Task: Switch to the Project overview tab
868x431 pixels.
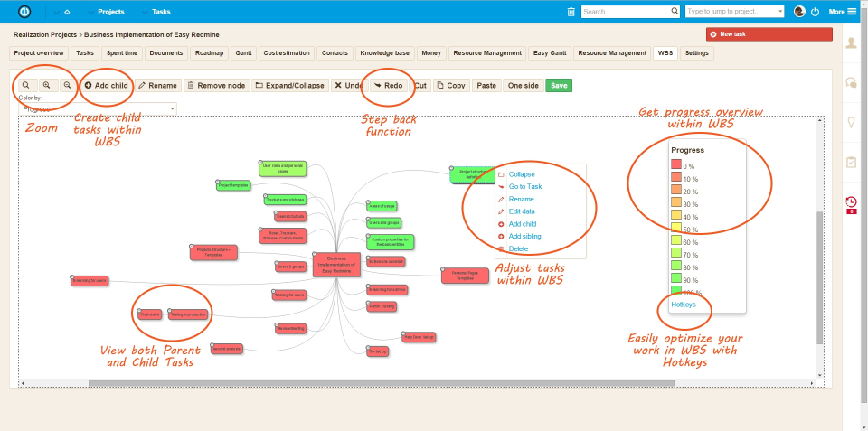Action: 39,53
